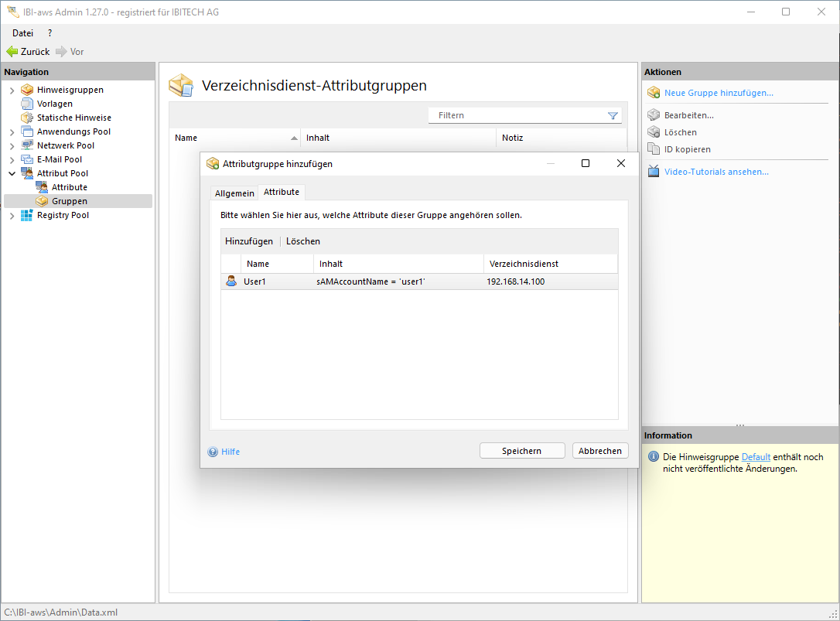Click the Abbrechen button
Screen dimensions: 840x621
[600, 451]
